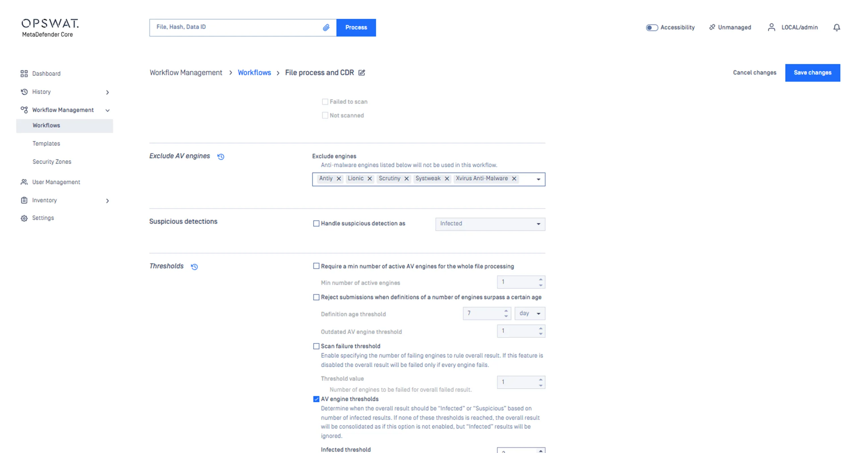Remove Xvirus Anti-Malware engine tag
Screen dimensions: 868x453
514,179
